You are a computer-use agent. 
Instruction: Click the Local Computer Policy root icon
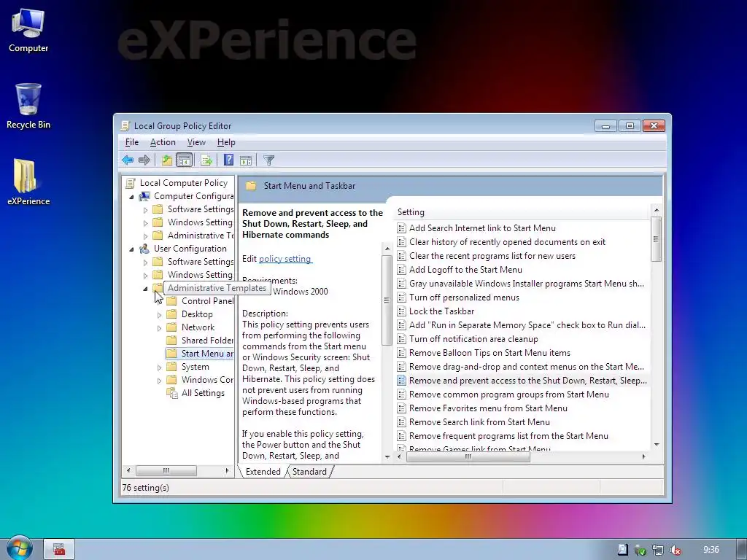pyautogui.click(x=130, y=183)
